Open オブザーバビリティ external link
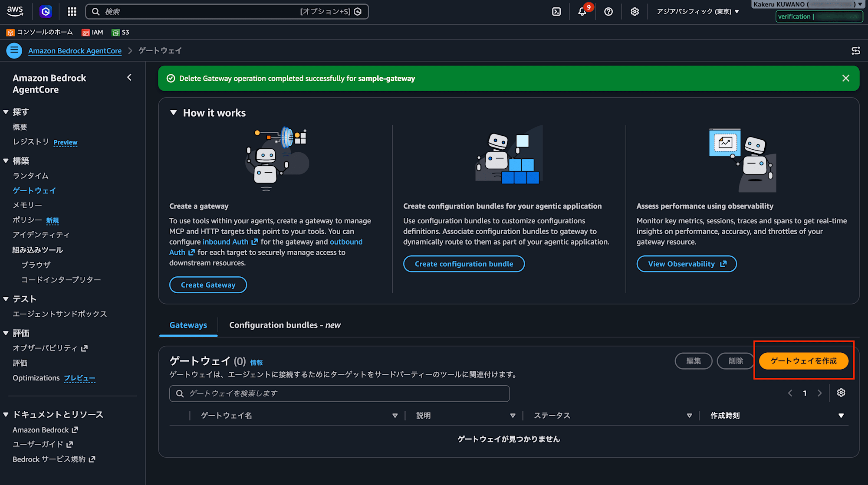868x485 pixels. coord(50,348)
